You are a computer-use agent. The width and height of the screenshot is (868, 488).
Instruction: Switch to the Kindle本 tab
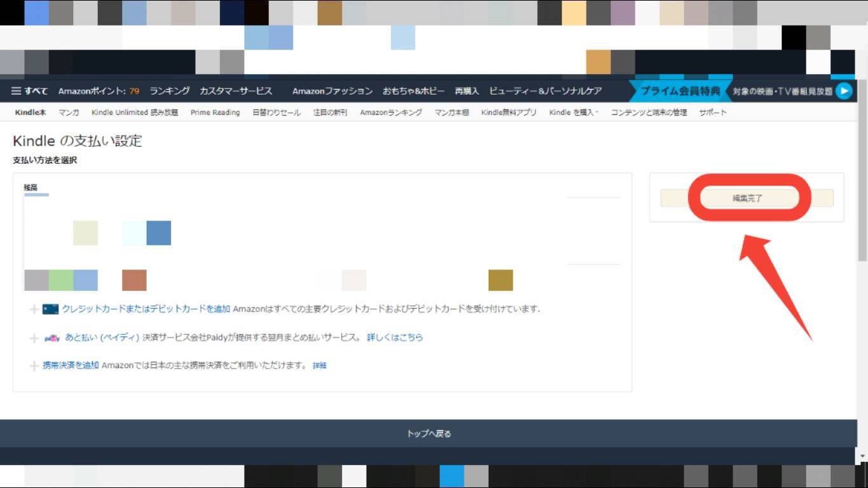31,112
